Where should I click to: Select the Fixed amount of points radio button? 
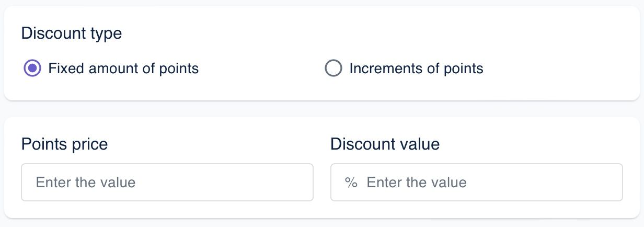(32, 69)
